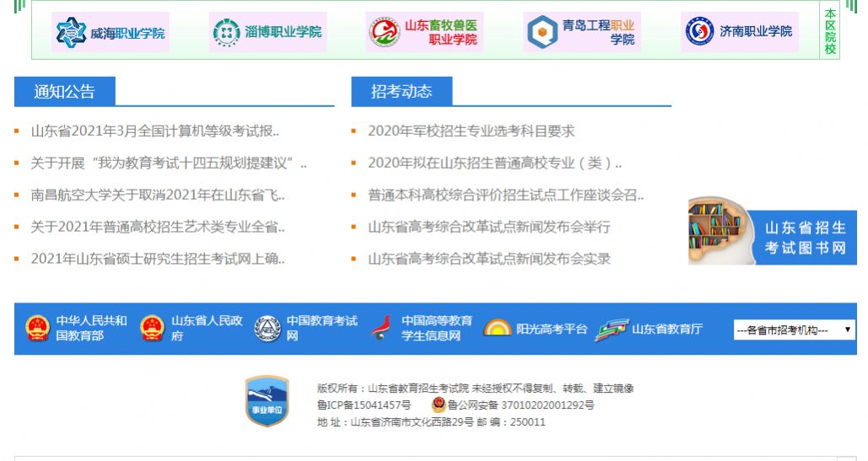The height and width of the screenshot is (461, 868).
Task: Open 淄博职业学院 link text
Action: 283,31
